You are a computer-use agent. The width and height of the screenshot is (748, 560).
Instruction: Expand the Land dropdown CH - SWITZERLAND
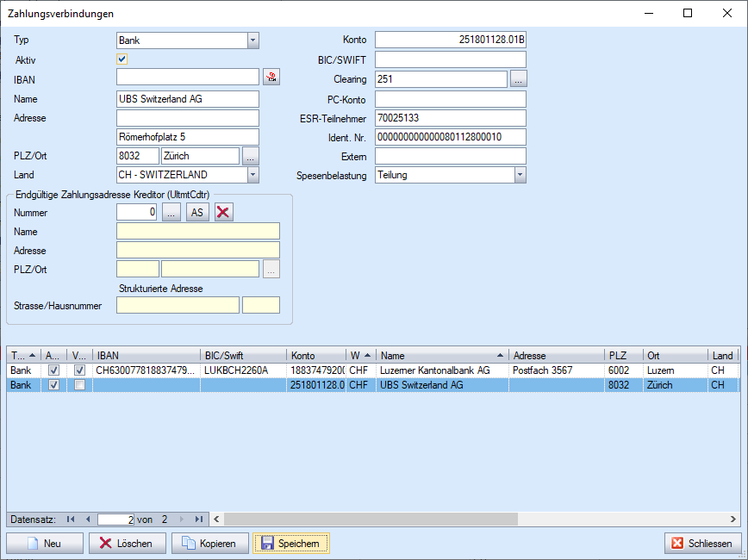pyautogui.click(x=252, y=175)
